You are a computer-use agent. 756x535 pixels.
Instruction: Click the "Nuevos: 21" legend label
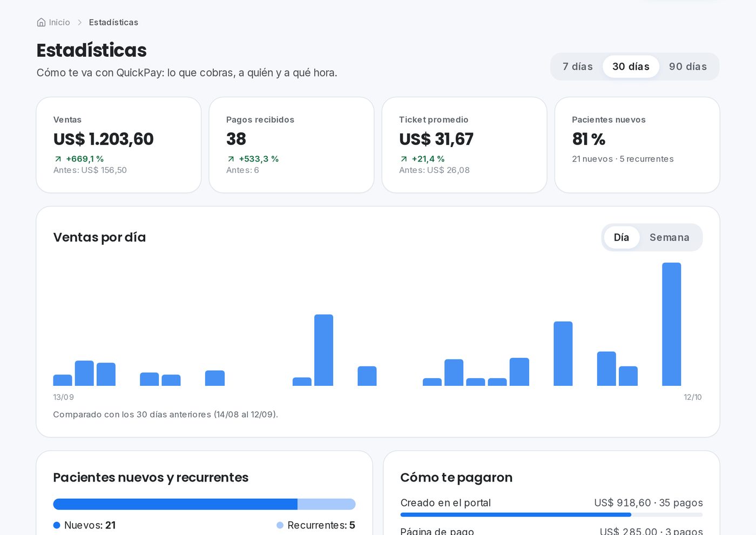click(x=90, y=525)
